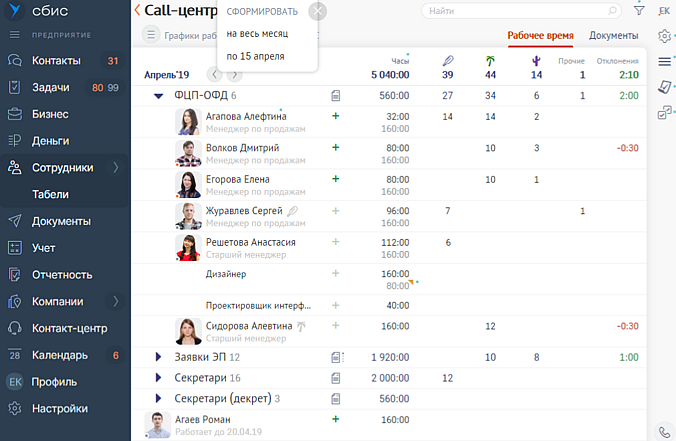Expand the Секретари (декрет) group

pos(158,399)
